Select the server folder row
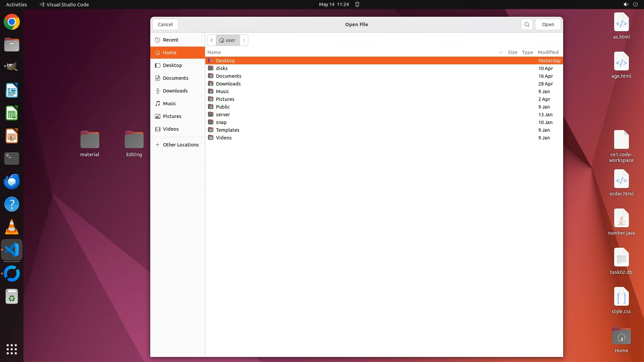This screenshot has height=362, width=644. (223, 115)
